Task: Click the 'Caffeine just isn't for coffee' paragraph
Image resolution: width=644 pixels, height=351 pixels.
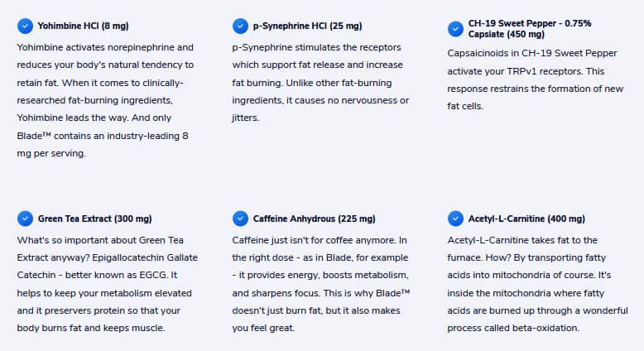Action: pyautogui.click(x=321, y=284)
